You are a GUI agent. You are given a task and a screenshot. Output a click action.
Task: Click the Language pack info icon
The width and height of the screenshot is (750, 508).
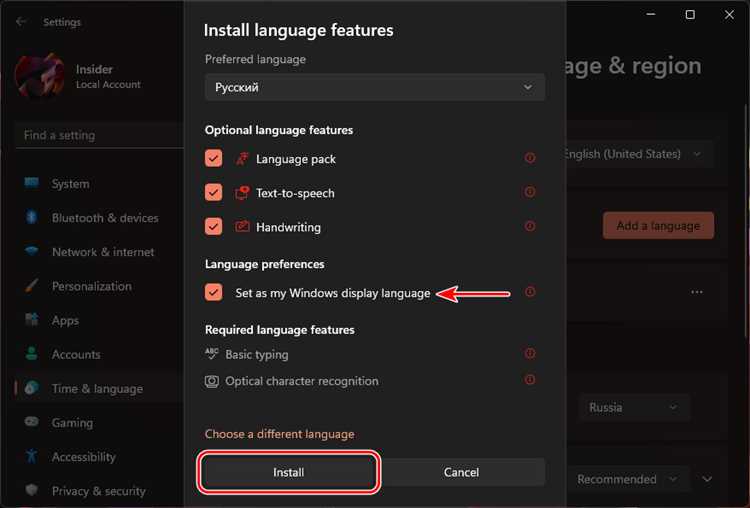[529, 158]
